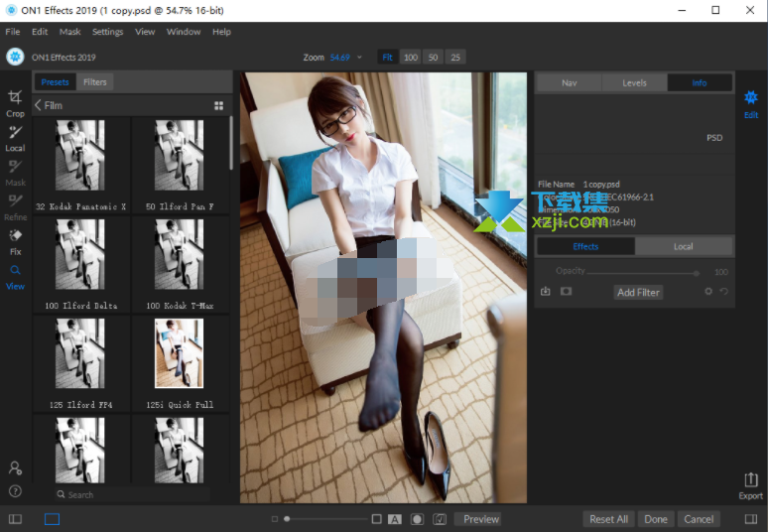Go back from Film preset category
Image resolution: width=768 pixels, height=532 pixels.
[x=38, y=105]
